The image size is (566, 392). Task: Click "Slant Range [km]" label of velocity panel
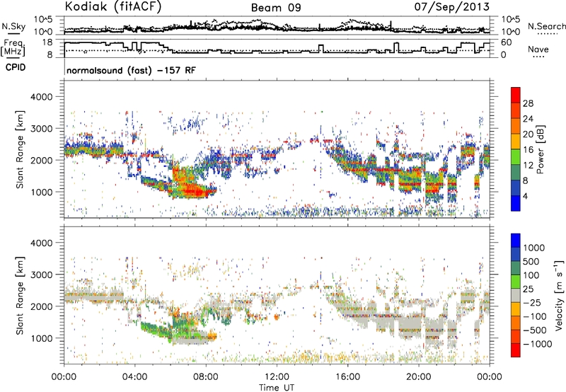click(x=20, y=295)
